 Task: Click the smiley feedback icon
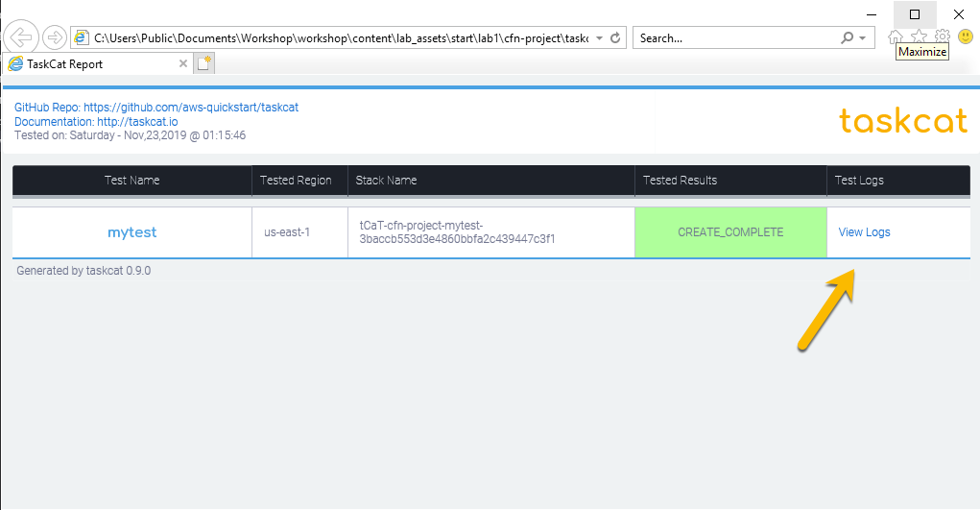[x=966, y=36]
